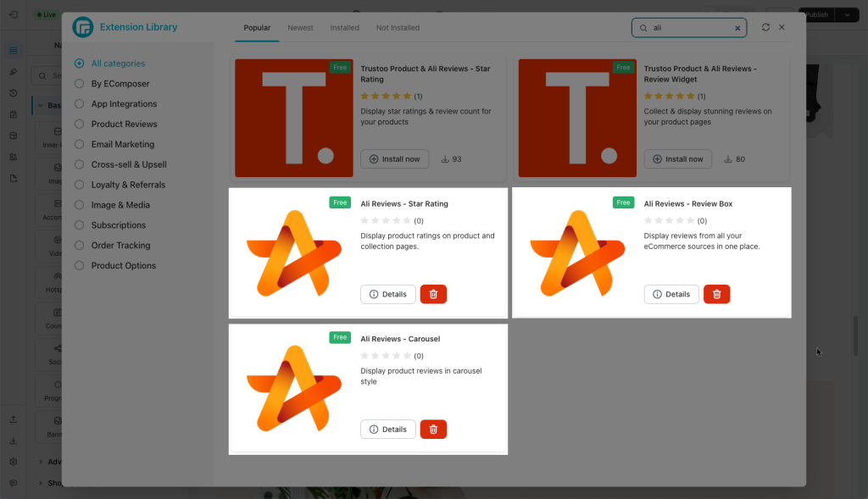Switch to the Installed tab
The height and width of the screenshot is (499, 868).
point(344,28)
